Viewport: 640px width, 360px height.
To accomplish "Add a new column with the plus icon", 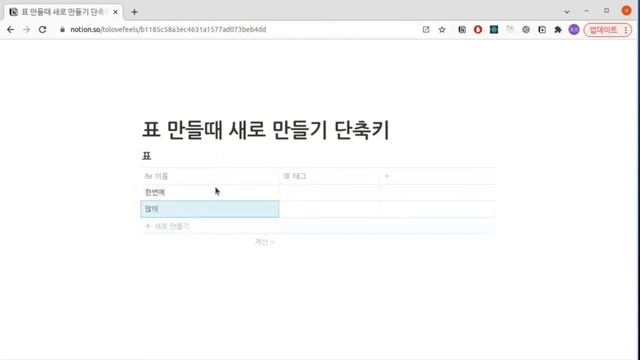I will tap(387, 176).
